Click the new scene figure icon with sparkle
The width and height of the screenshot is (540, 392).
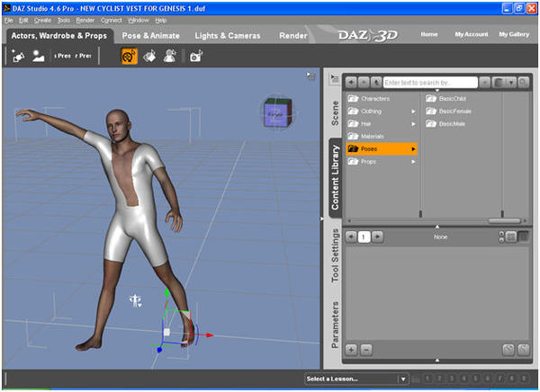click(x=18, y=56)
